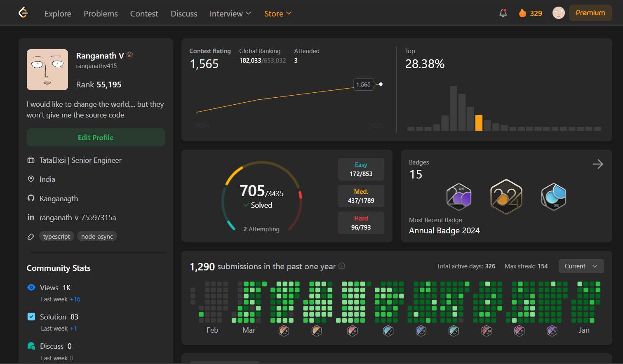Click the blue days badge icon
This screenshot has height=364, width=623.
[x=554, y=197]
